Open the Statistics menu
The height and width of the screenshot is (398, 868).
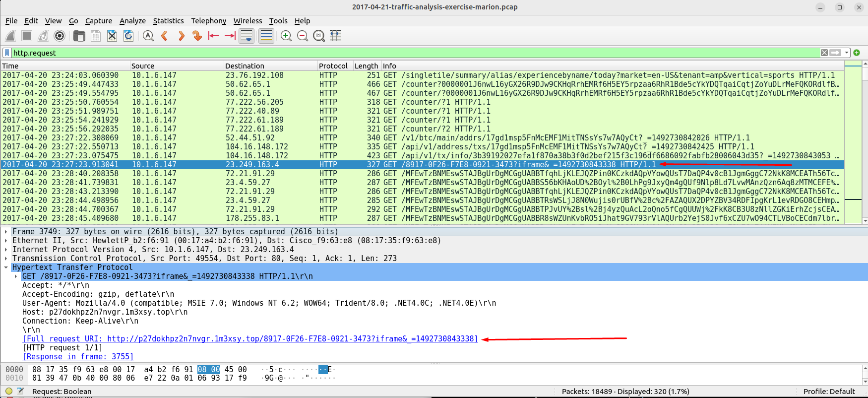point(168,21)
